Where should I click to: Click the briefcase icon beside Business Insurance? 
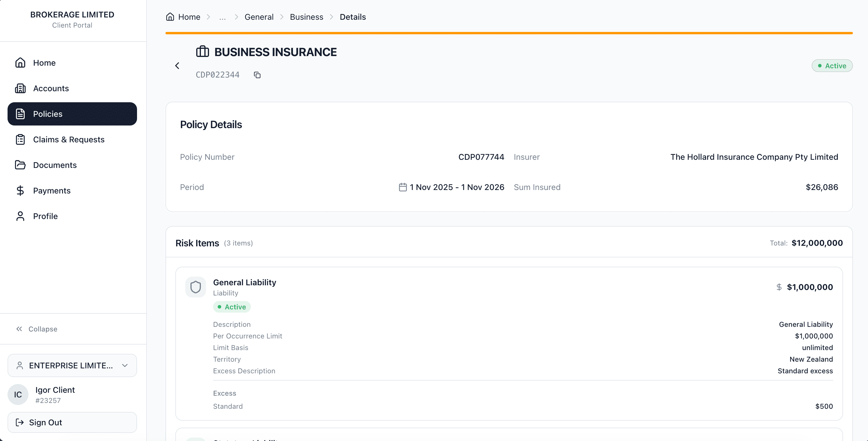(x=203, y=51)
